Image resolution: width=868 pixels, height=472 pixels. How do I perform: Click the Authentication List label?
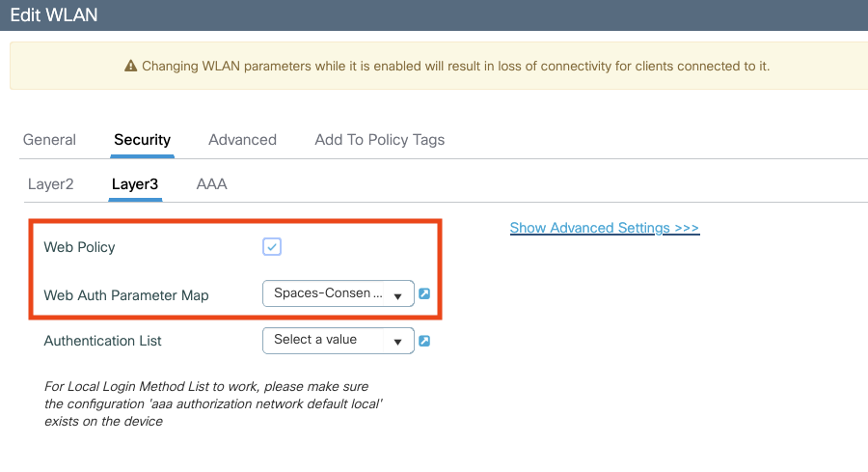coord(102,341)
